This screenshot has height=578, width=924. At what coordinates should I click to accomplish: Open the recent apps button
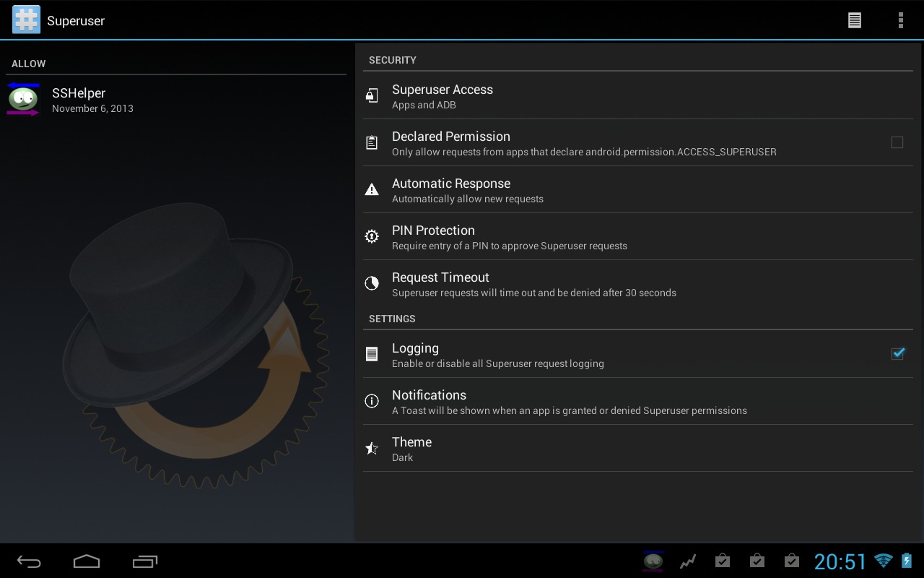[x=144, y=561]
